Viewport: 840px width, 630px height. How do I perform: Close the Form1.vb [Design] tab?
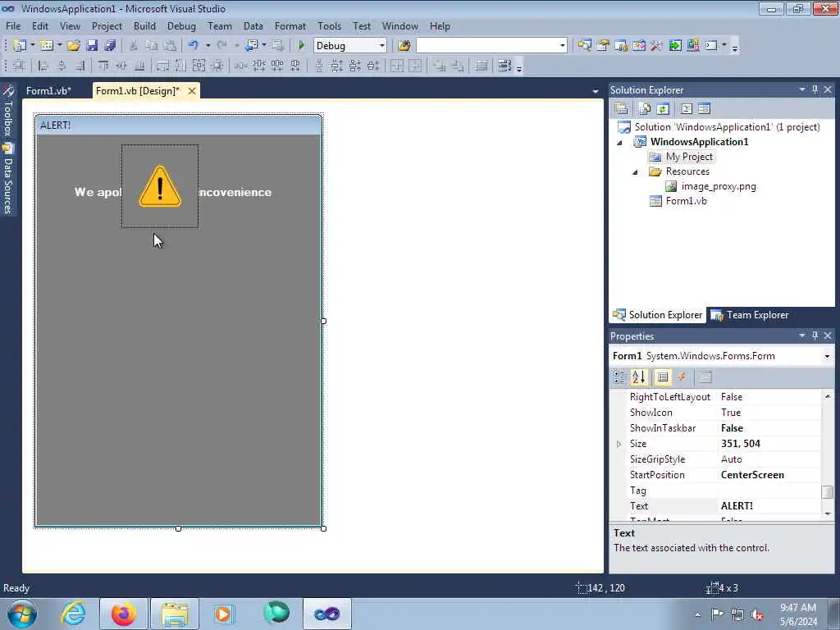coord(192,90)
